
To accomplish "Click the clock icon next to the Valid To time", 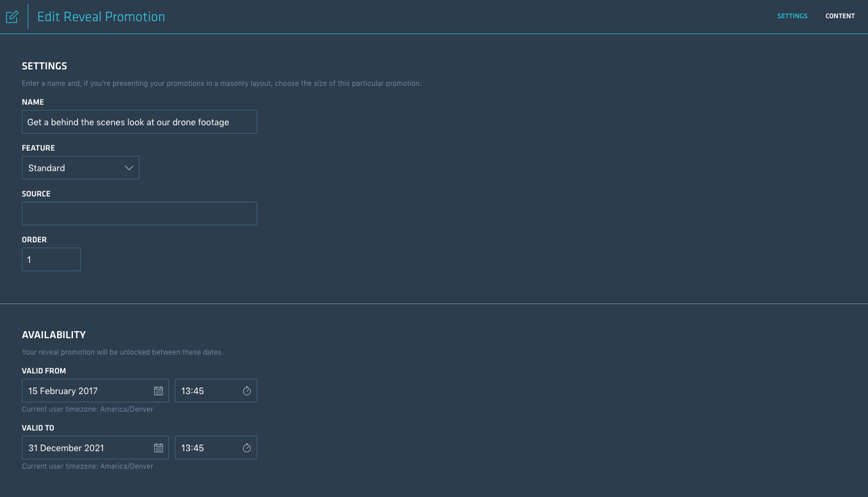I will (x=247, y=447).
